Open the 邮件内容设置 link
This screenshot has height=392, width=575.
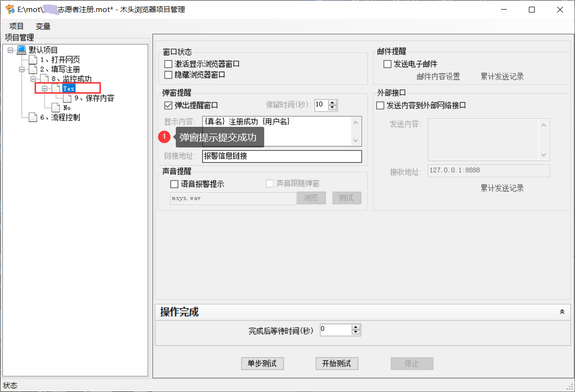(x=438, y=76)
